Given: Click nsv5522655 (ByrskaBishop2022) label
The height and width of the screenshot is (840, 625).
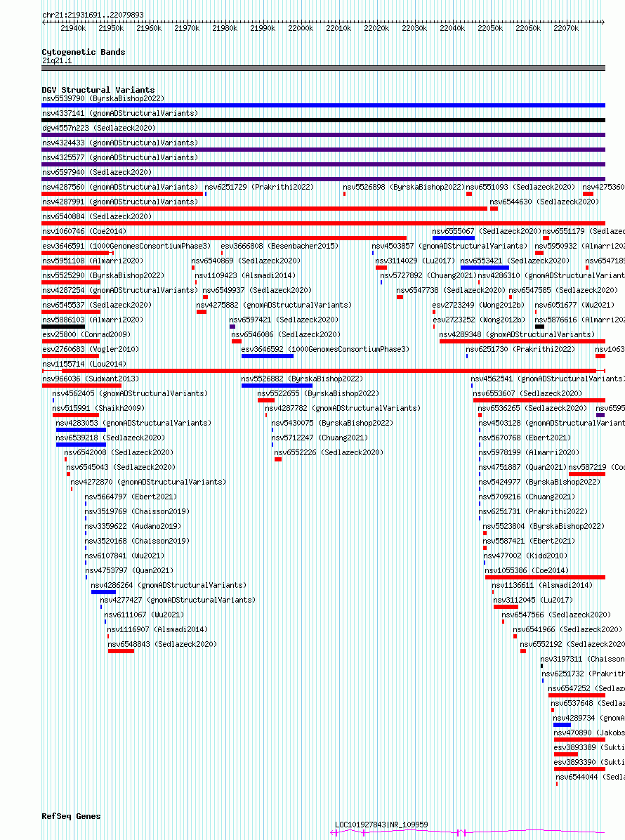Looking at the screenshot, I should 318,393.
